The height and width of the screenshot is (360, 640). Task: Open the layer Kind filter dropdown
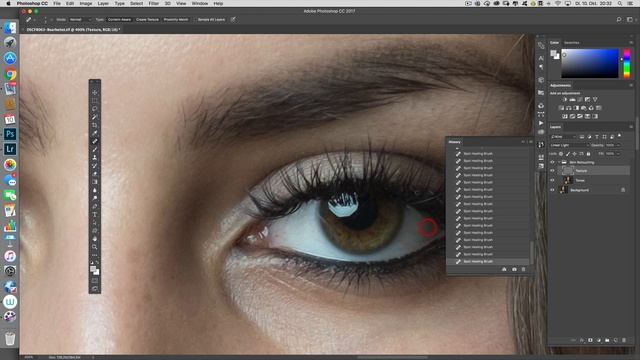pyautogui.click(x=563, y=137)
